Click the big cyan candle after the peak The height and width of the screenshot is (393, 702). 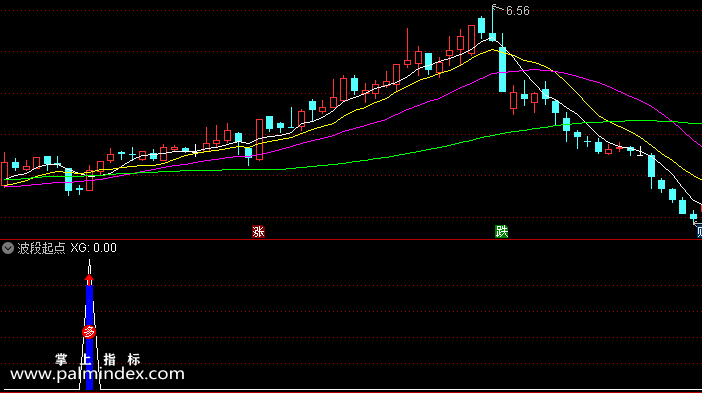pyautogui.click(x=502, y=69)
